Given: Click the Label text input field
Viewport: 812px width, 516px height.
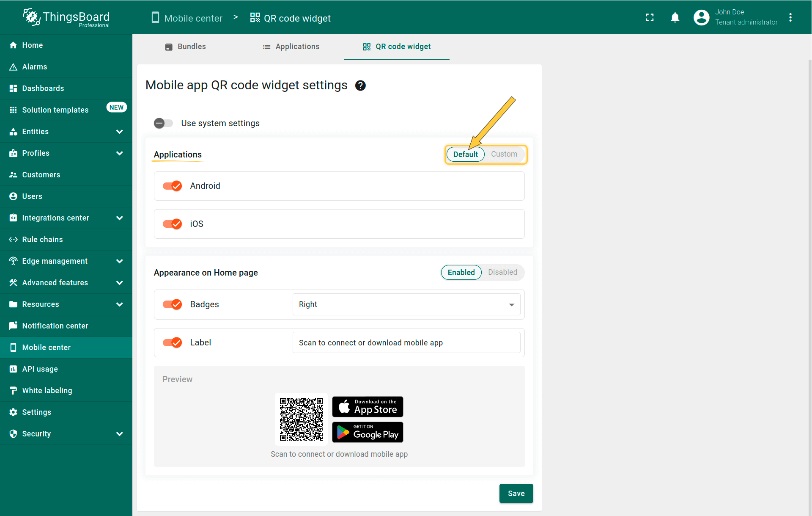Looking at the screenshot, I should (406, 342).
